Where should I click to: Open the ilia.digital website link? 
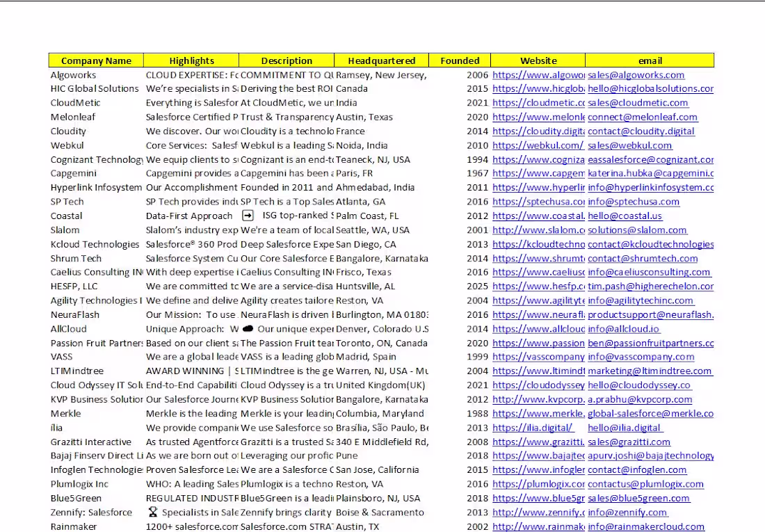coord(533,428)
